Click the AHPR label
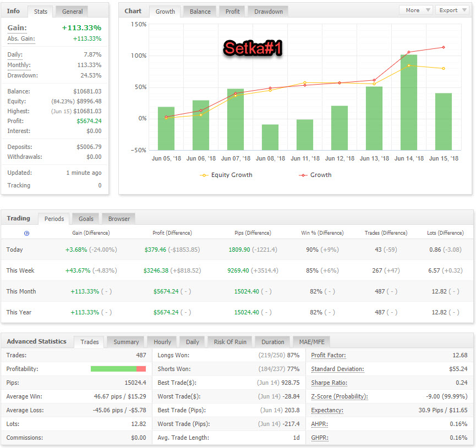 pyautogui.click(x=319, y=424)
